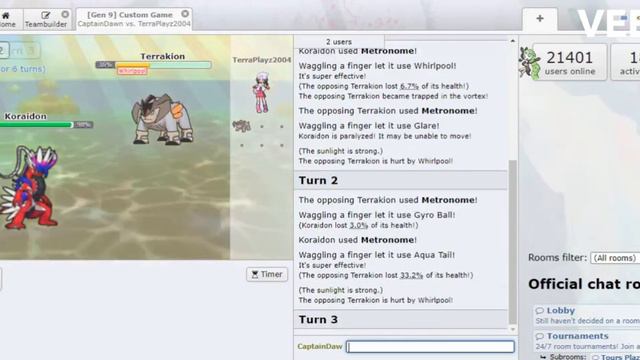Click the TerraPlayz2004 username
Viewport: 640px width, 360px height.
262,60
